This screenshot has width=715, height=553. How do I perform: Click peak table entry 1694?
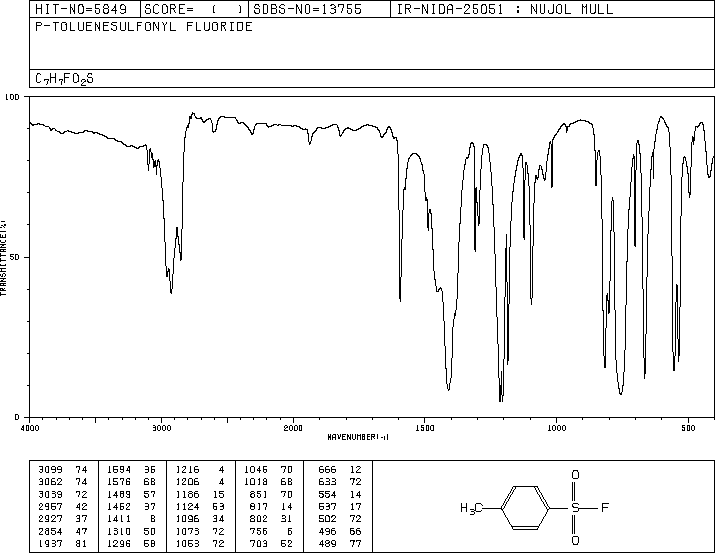pyautogui.click(x=119, y=469)
